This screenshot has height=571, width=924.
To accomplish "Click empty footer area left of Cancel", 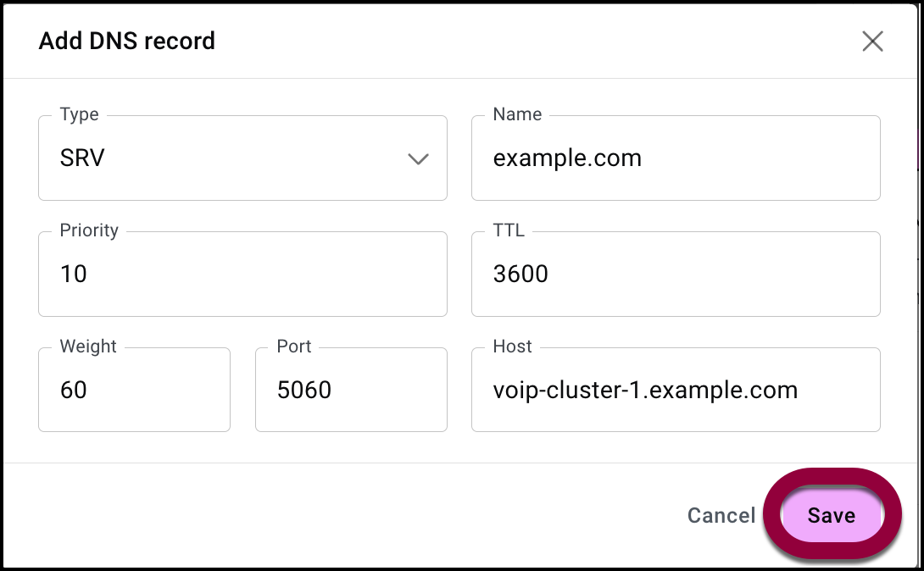I will (x=339, y=515).
